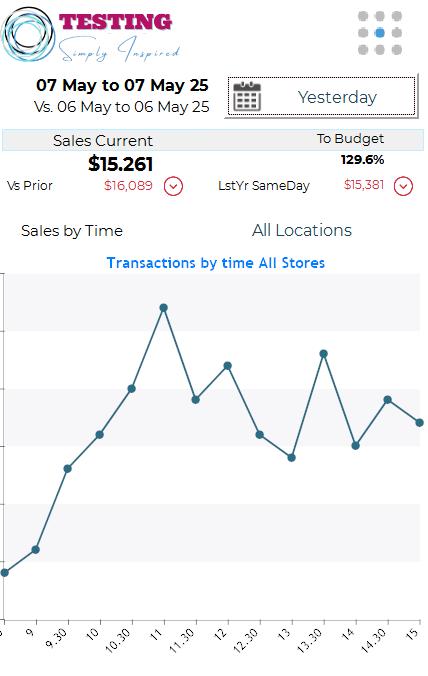Select the blue center dot in grid
Image resolution: width=428 pixels, height=676 pixels.
click(x=380, y=33)
